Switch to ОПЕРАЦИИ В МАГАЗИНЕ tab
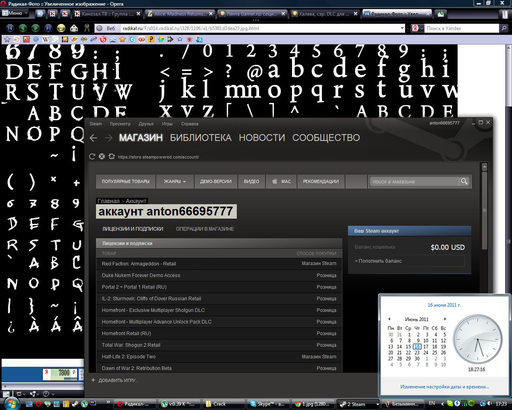 point(205,229)
